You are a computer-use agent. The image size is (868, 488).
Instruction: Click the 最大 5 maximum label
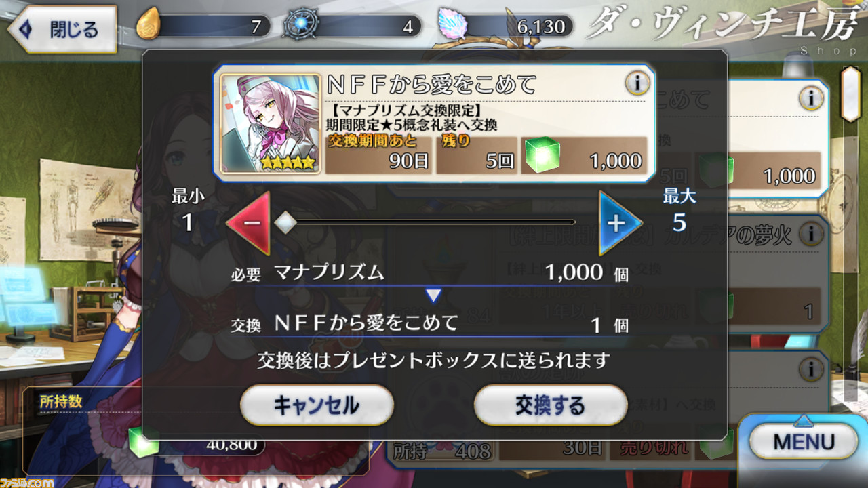pos(679,212)
